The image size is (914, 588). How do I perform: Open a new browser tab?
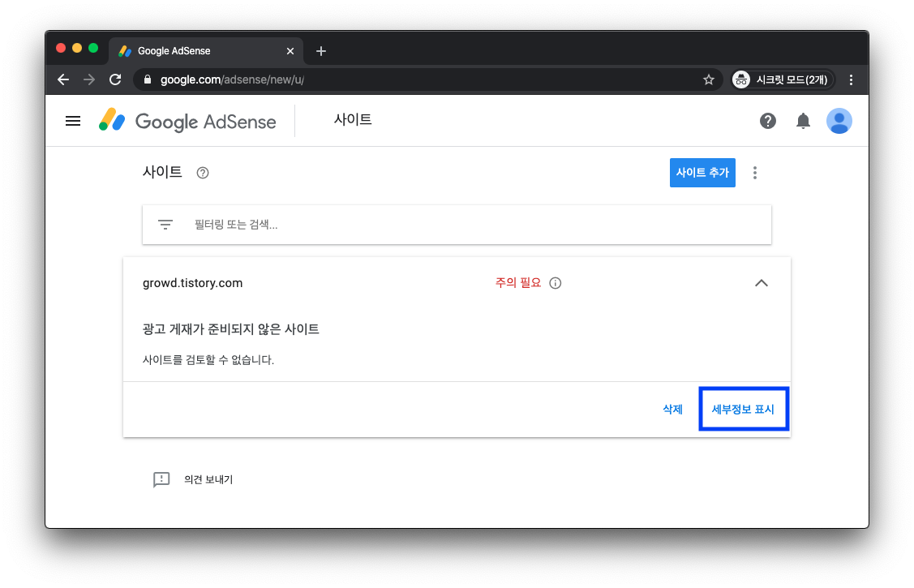tap(320, 51)
